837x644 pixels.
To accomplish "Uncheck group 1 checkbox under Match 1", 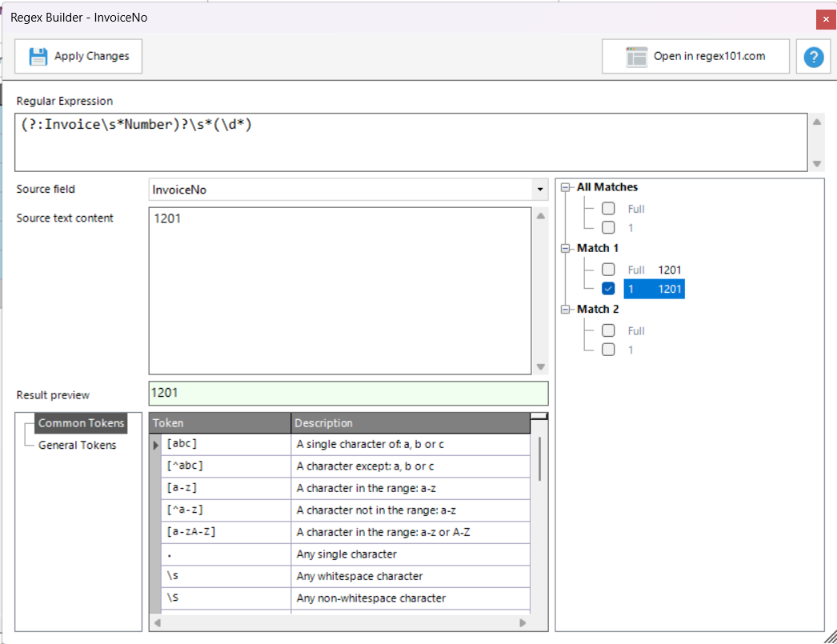I will 608,289.
